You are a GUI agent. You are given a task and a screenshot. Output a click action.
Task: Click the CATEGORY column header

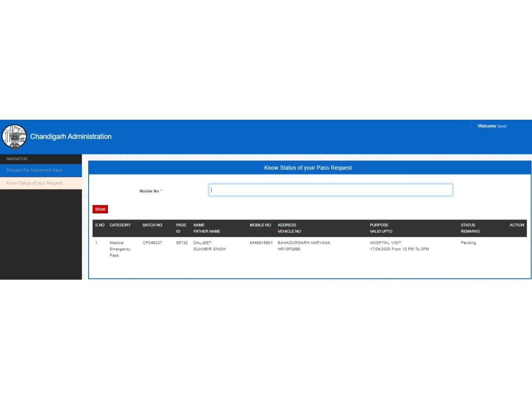point(120,225)
